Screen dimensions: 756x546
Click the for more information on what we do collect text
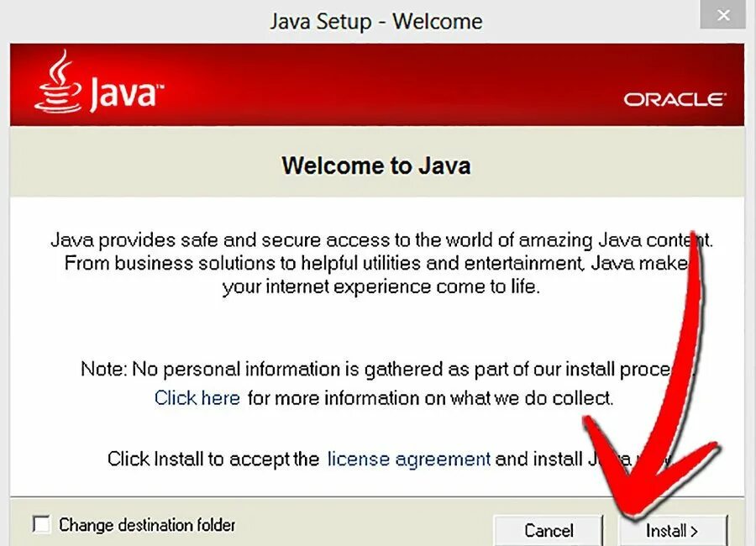pyautogui.click(x=431, y=398)
